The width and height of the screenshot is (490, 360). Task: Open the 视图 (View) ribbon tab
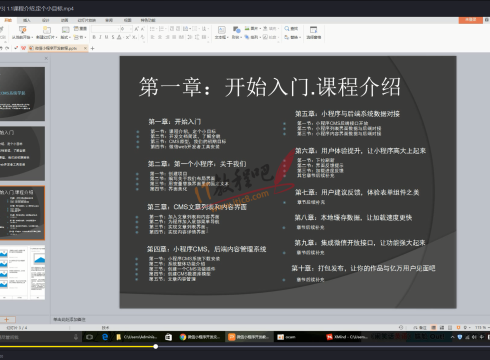click(128, 20)
